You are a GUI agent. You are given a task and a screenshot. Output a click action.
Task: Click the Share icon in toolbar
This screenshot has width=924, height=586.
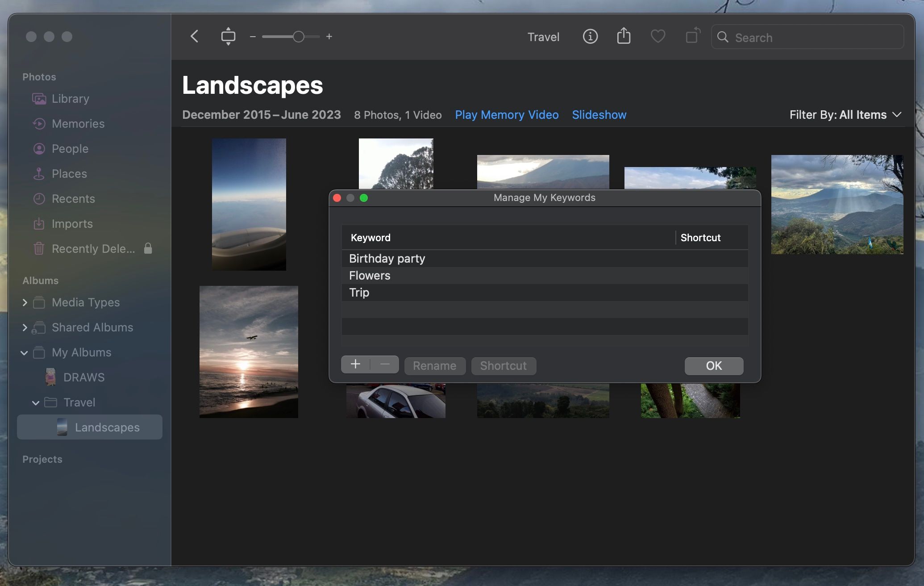click(624, 37)
